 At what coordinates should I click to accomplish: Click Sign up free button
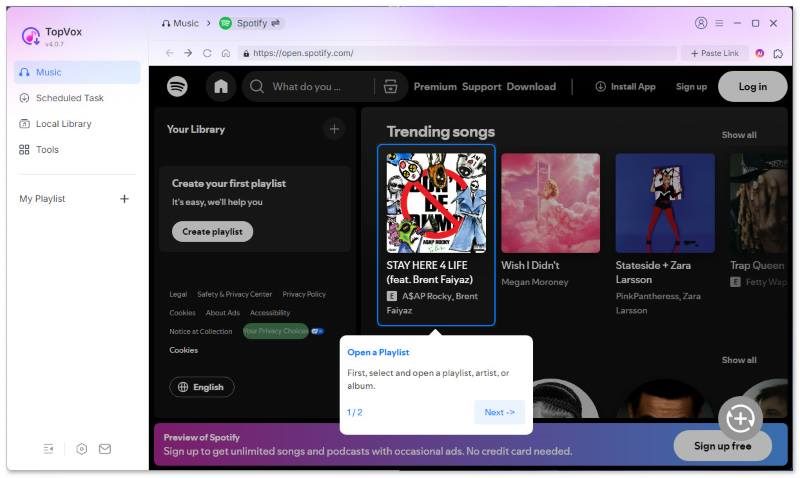click(722, 446)
